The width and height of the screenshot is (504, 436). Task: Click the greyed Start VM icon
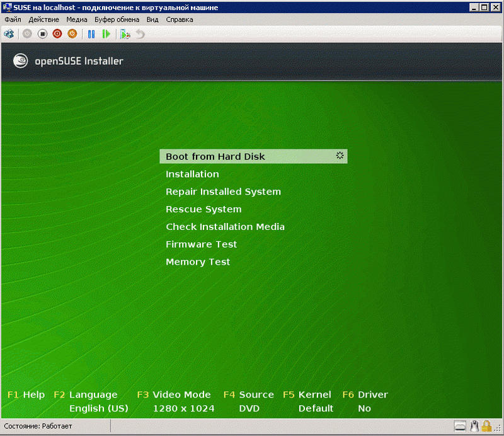point(27,34)
